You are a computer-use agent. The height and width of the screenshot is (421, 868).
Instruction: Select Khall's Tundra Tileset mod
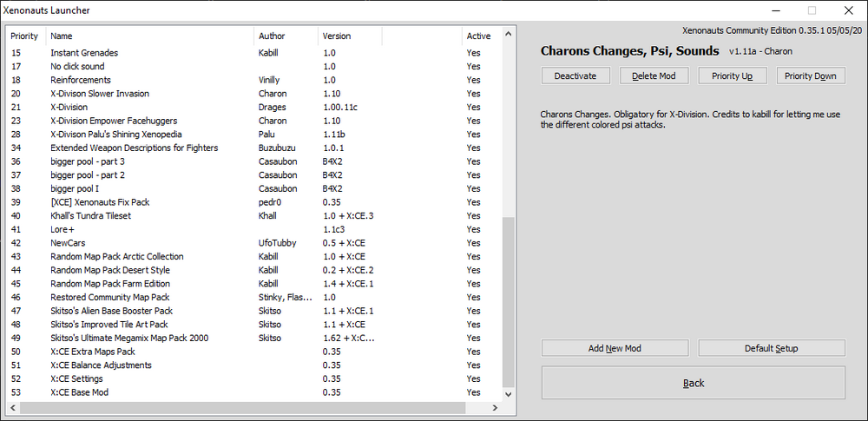tap(254, 216)
